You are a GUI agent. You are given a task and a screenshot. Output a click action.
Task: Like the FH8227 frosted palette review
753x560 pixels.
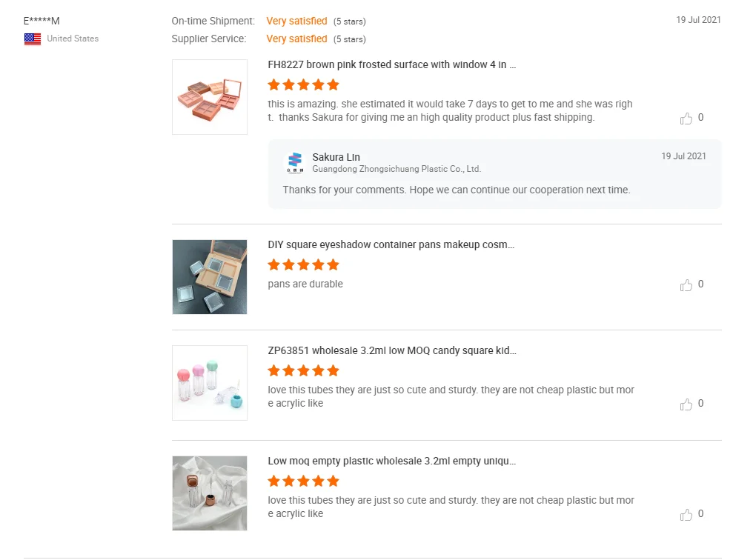(686, 119)
